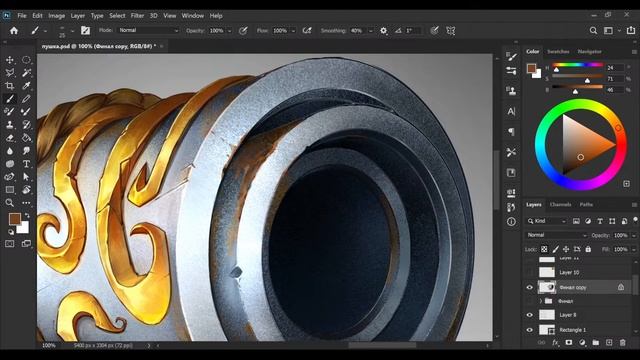
Task: Select the Blur tool
Action: pyautogui.click(x=10, y=151)
